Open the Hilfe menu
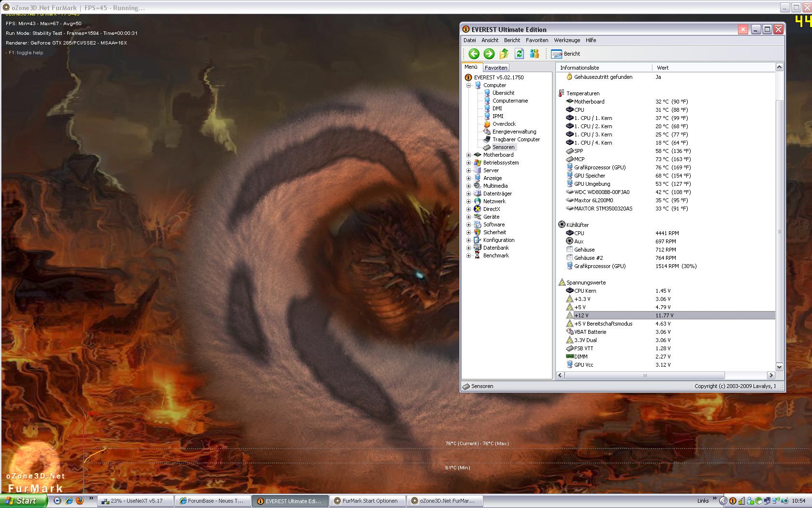This screenshot has height=508, width=812. (591, 40)
